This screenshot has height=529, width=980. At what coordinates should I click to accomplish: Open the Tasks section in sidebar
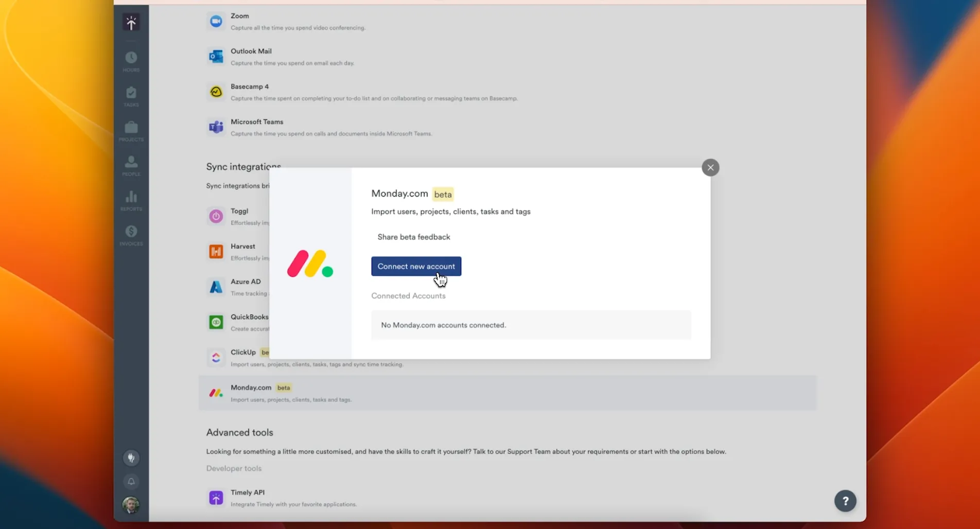coord(131,96)
